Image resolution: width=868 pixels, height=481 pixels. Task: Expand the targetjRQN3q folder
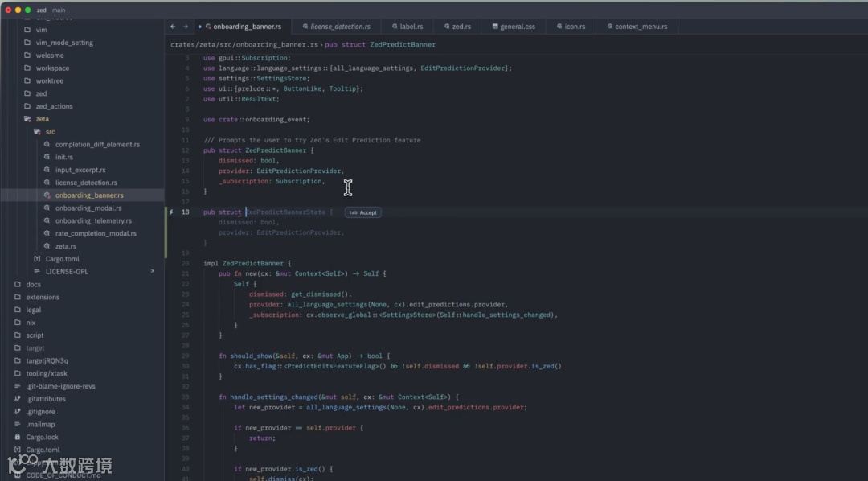pos(47,360)
